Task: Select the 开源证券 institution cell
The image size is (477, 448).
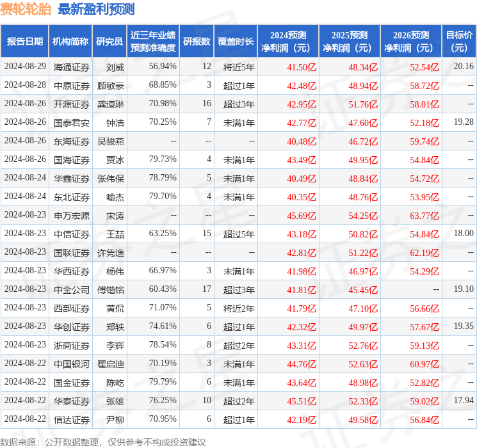Action: click(x=72, y=104)
